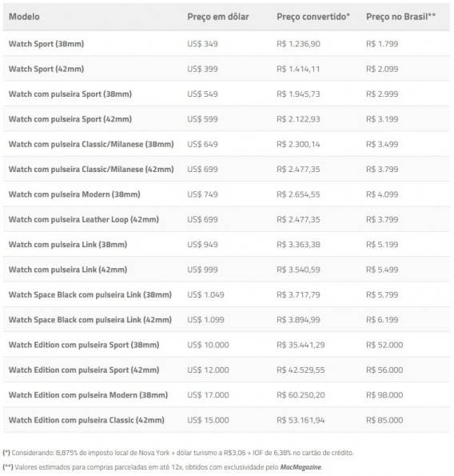Viewport: 454px width, 476px height.
Task: Select Watch com pulseira Leather Loop (42mm)
Action: point(84,219)
